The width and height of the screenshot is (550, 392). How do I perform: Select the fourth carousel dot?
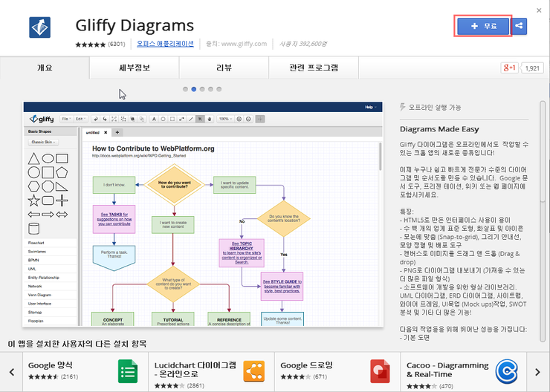[210, 89]
